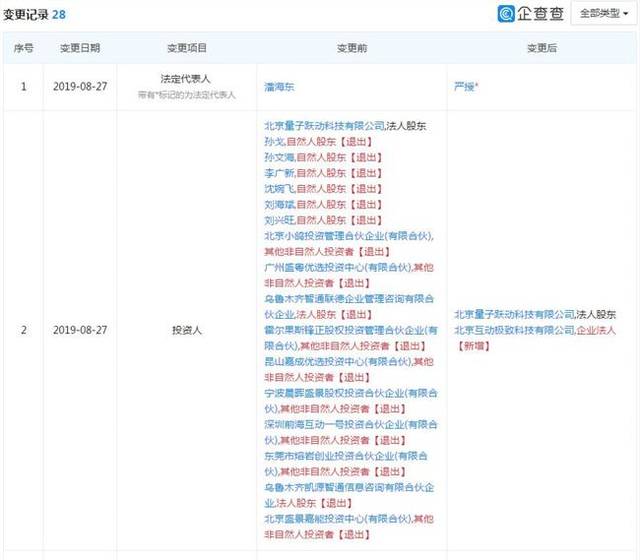
Task: Open shareholder 沈炳飞 link
Action: pyautogui.click(x=279, y=189)
